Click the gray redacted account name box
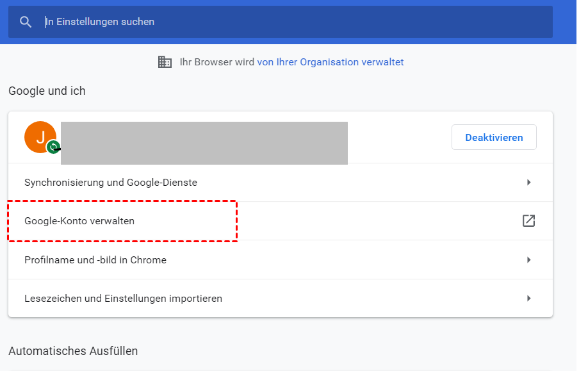Viewport: 588px width, 371px height. 204,143
